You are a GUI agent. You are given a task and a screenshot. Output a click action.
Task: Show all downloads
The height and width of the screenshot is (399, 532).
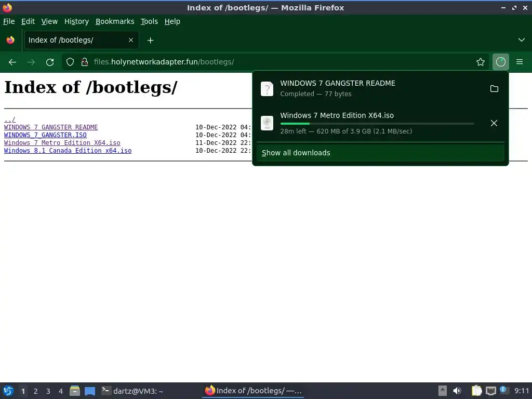(380, 153)
